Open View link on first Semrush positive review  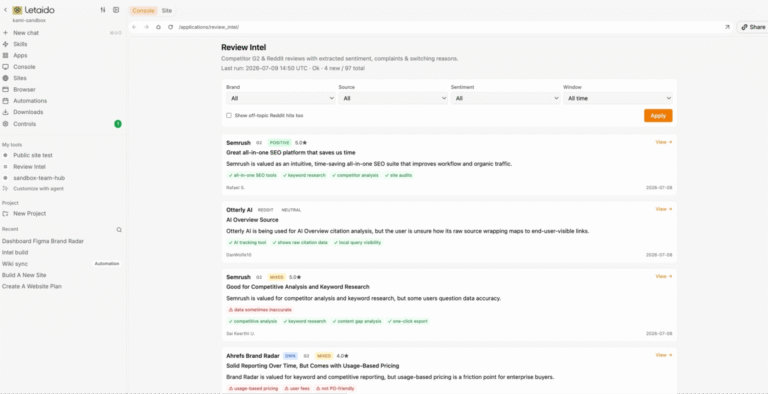(664, 142)
